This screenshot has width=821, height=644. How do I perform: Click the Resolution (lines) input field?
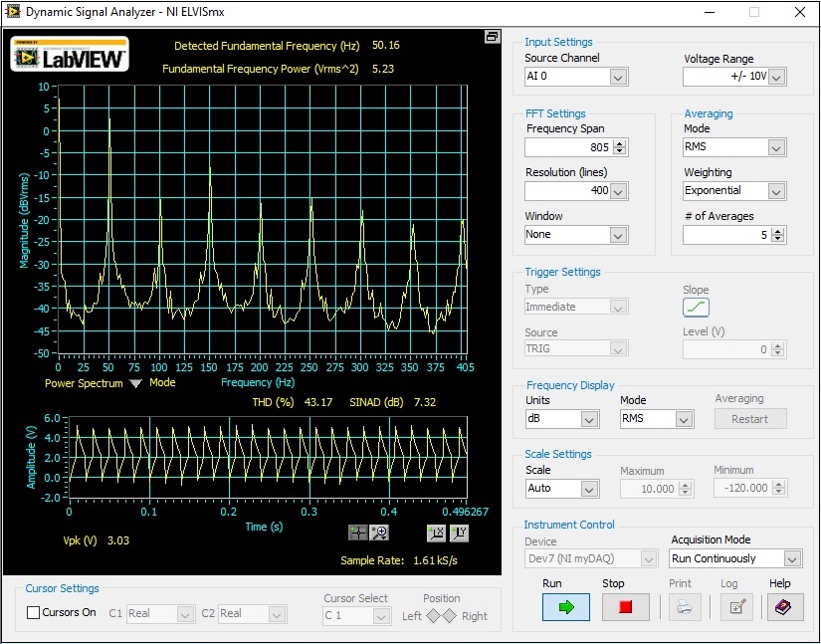pos(567,190)
